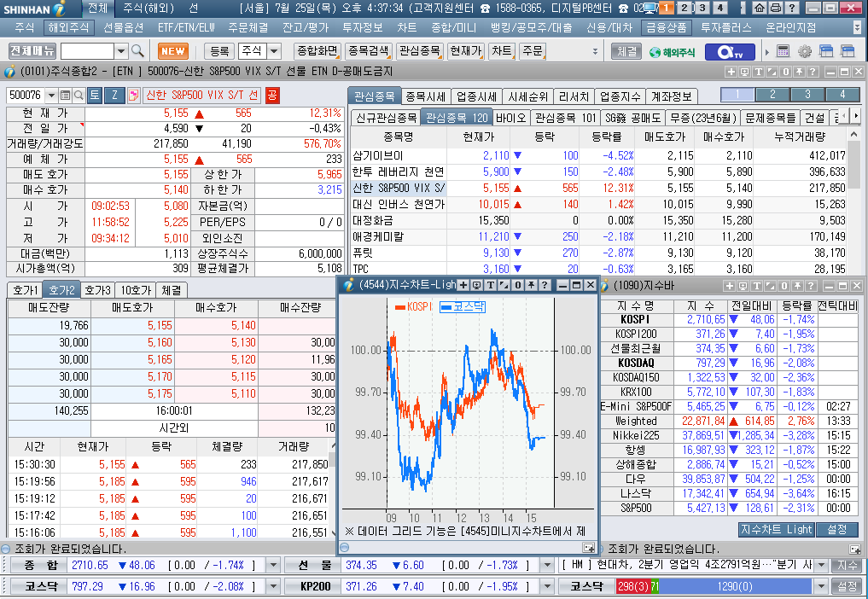Screen dimensions: 868x599
Task: Click stock search magnifier beside code 500076
Action: click(x=79, y=96)
